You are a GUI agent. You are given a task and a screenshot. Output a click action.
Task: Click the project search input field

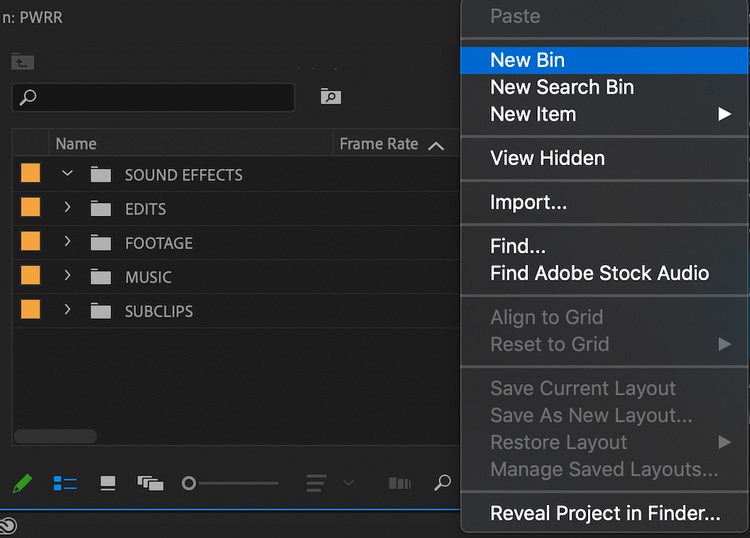click(x=153, y=97)
